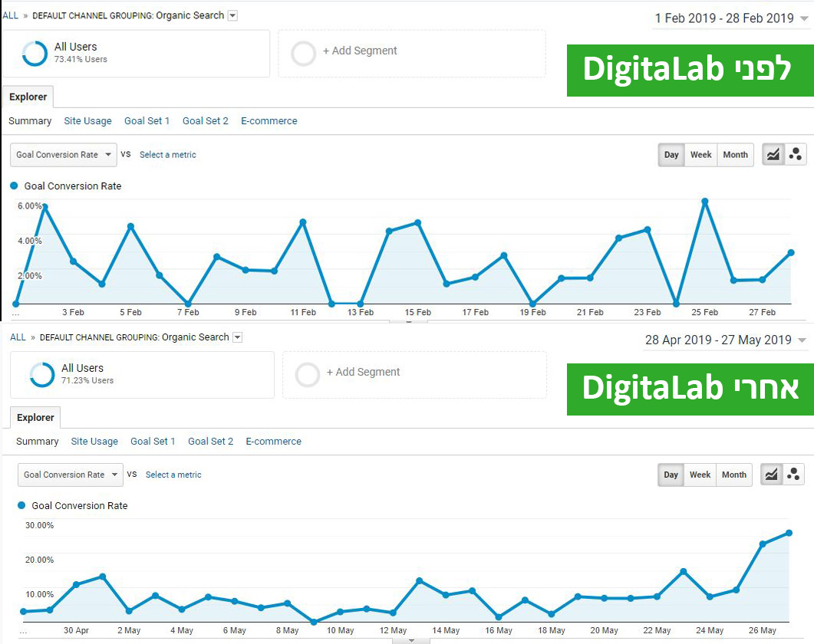The image size is (814, 644).
Task: Click the bottom ALL breadcrumb link
Action: [18, 337]
